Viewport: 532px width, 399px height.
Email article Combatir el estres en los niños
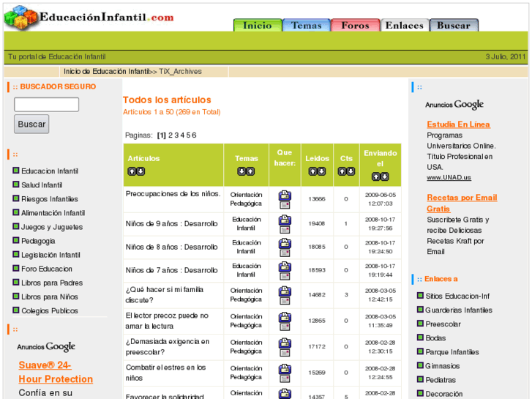point(285,379)
